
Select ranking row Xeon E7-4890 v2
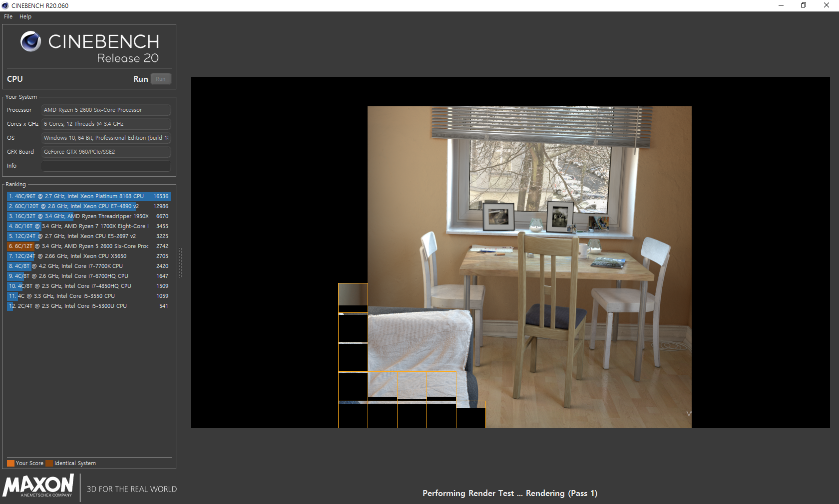pyautogui.click(x=88, y=206)
